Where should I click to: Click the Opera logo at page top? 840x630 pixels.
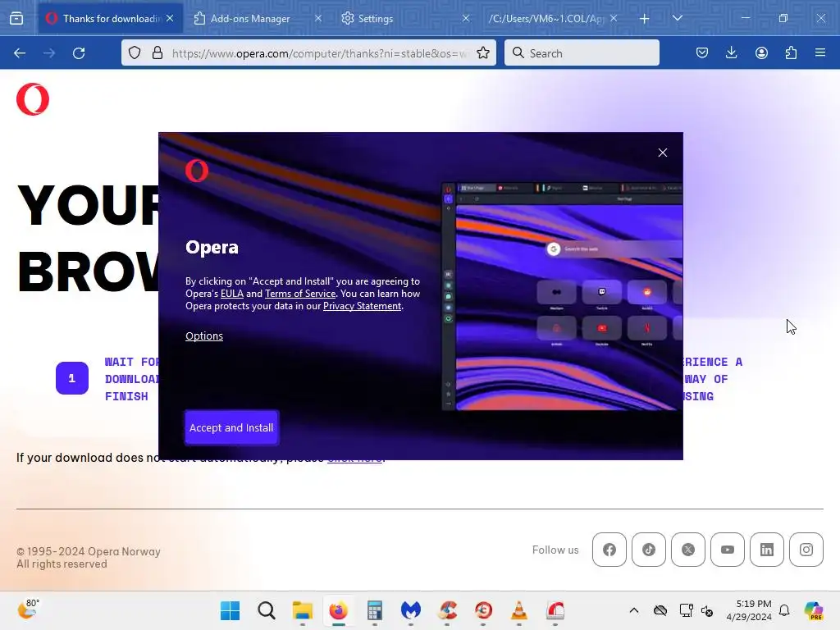click(x=33, y=99)
